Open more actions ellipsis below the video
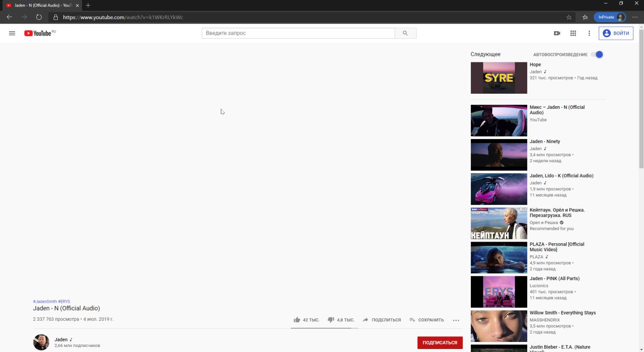The image size is (644, 352). [456, 320]
